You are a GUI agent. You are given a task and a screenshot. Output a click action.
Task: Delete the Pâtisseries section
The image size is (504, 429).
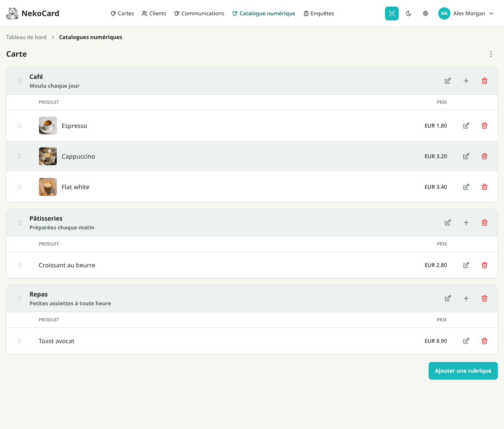click(x=484, y=223)
